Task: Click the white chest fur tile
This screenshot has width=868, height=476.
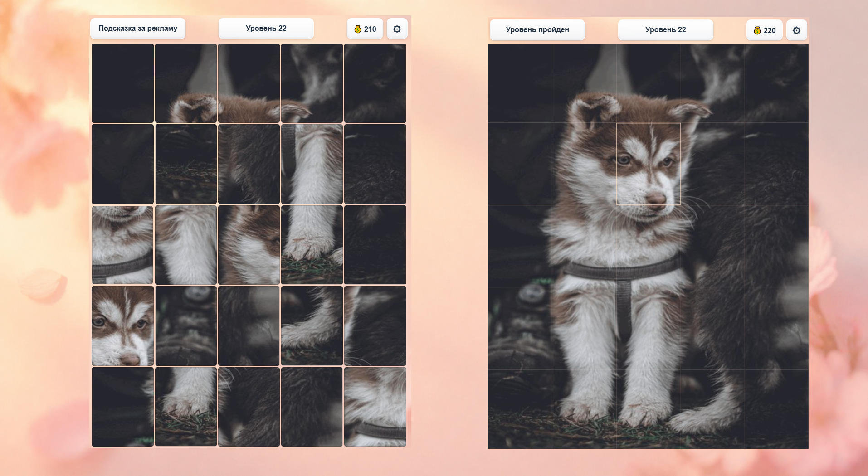Action: point(185,245)
